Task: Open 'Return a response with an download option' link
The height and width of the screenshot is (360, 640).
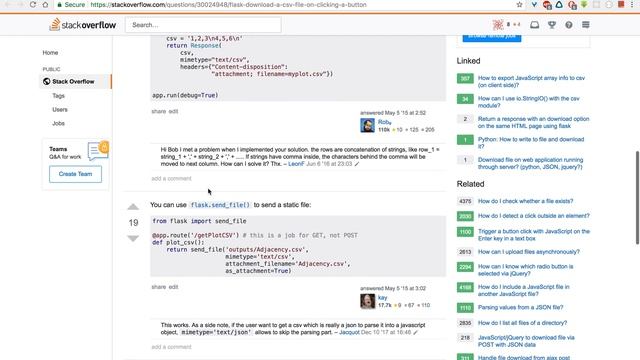Action: coord(533,122)
